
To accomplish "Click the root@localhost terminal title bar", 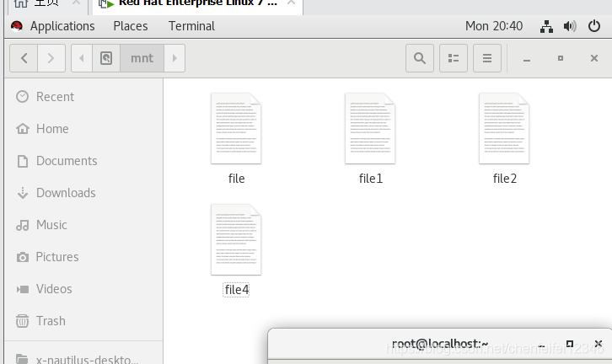I will pyautogui.click(x=440, y=344).
